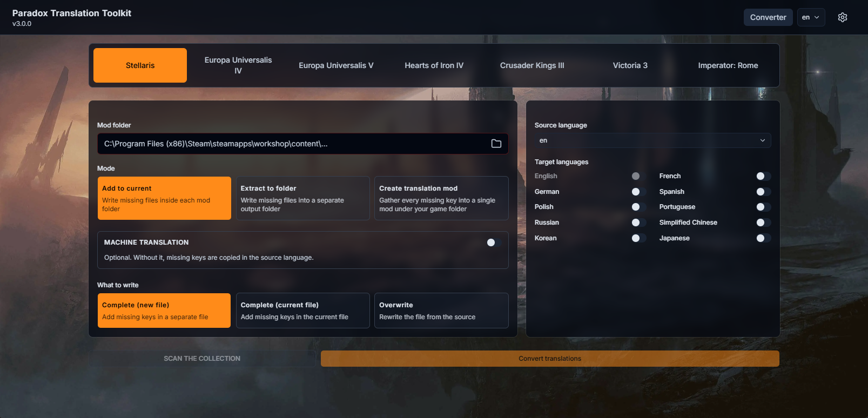This screenshot has height=418, width=868.
Task: Click the Mod folder path field
Action: pyautogui.click(x=302, y=144)
